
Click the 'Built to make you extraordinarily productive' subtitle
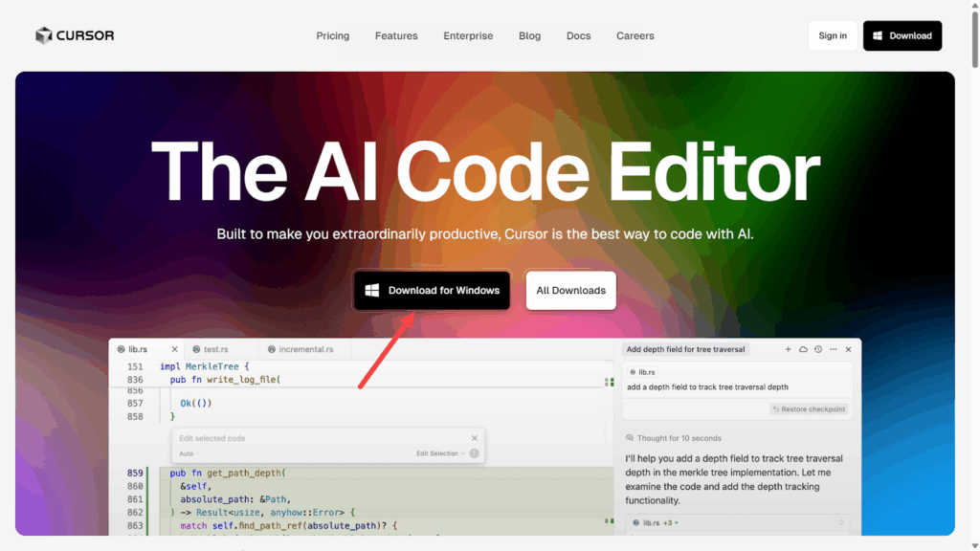[485, 234]
